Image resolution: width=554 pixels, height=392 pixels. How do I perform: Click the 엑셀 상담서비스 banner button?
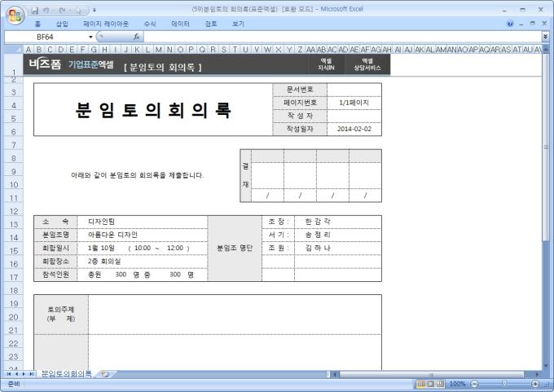point(367,64)
